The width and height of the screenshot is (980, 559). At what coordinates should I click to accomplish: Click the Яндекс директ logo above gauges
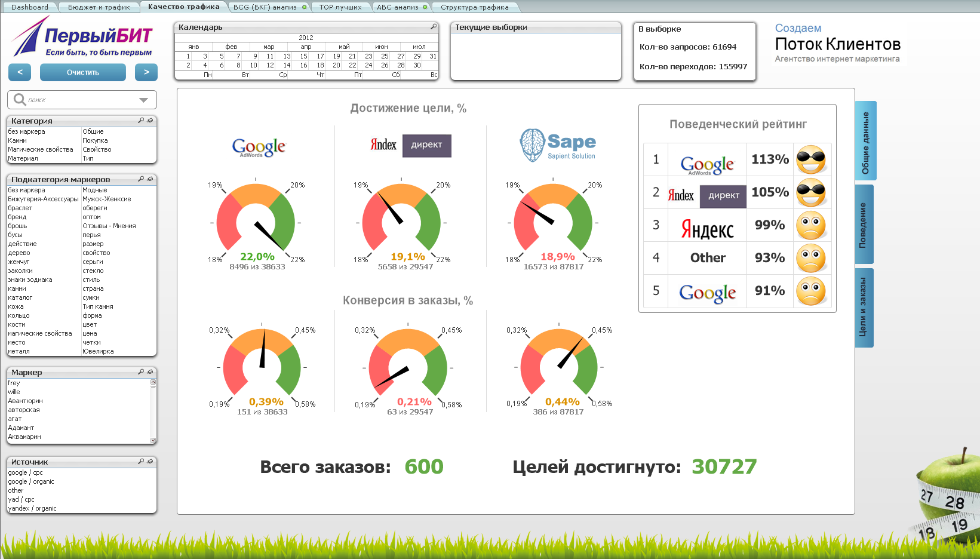click(x=411, y=145)
